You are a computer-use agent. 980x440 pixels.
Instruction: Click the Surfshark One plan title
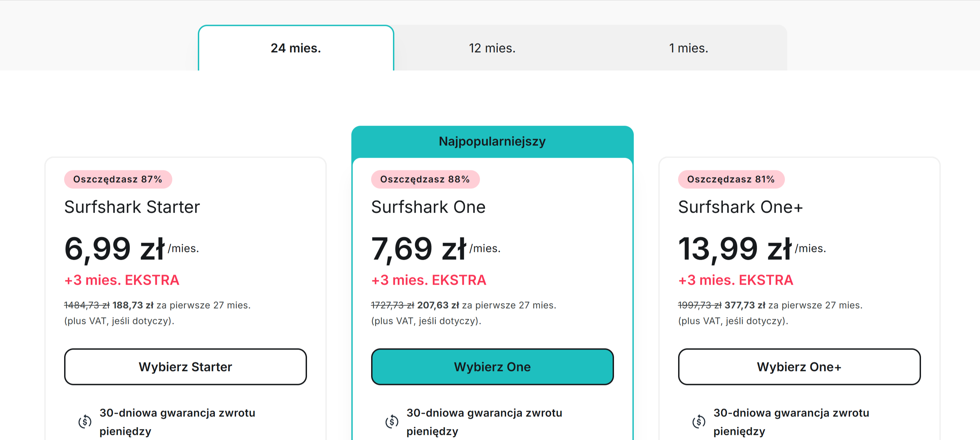click(x=428, y=207)
